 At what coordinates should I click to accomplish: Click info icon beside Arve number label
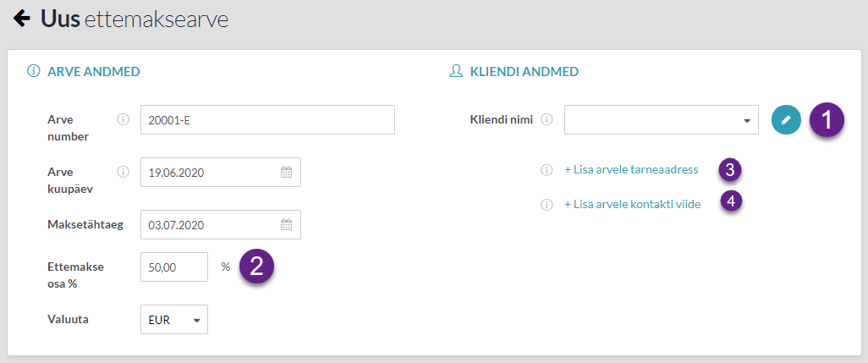point(123,119)
